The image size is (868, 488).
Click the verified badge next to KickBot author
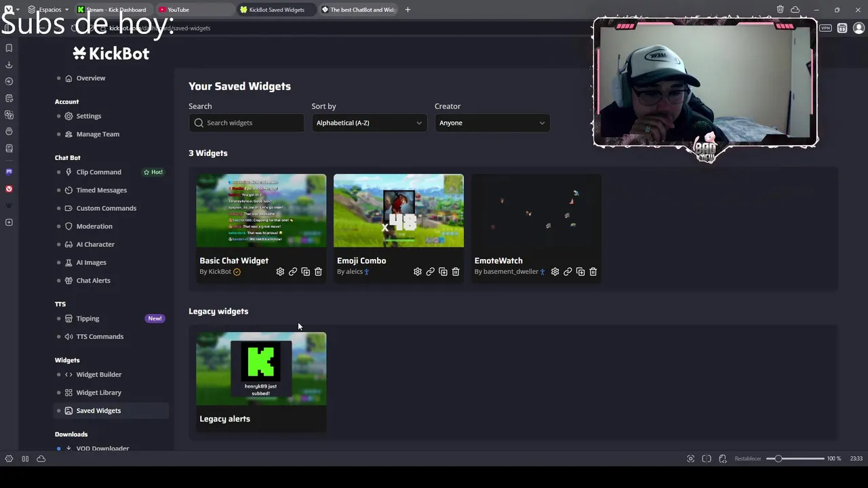[237, 272]
